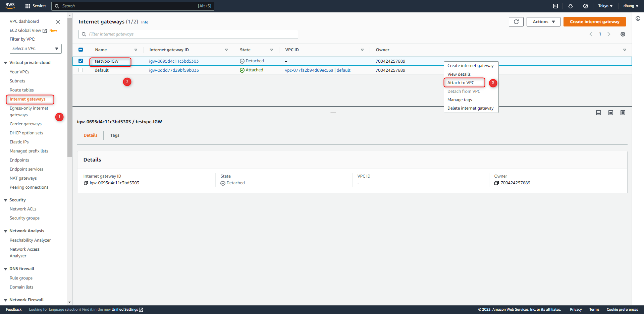The height and width of the screenshot is (314, 644).
Task: Switch to the Details tab
Action: (91, 135)
